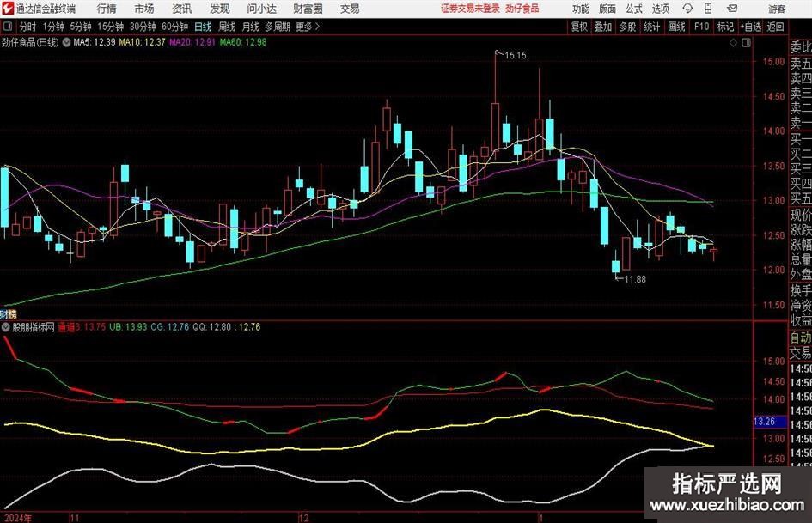This screenshot has height=523, width=812.
Task: Switch to the 日线 daily period
Action: click(x=204, y=27)
